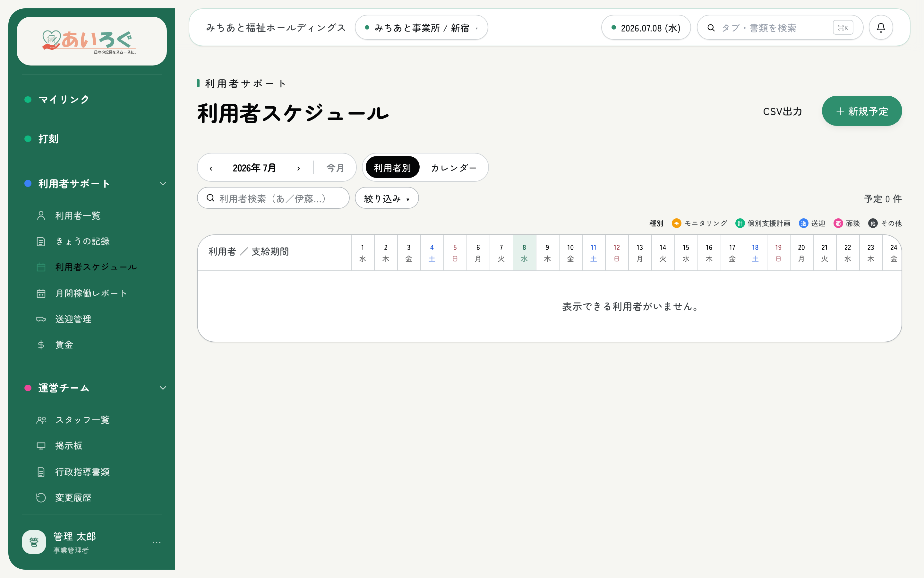Switch to 利用者別 view
924x578 pixels.
click(x=392, y=167)
